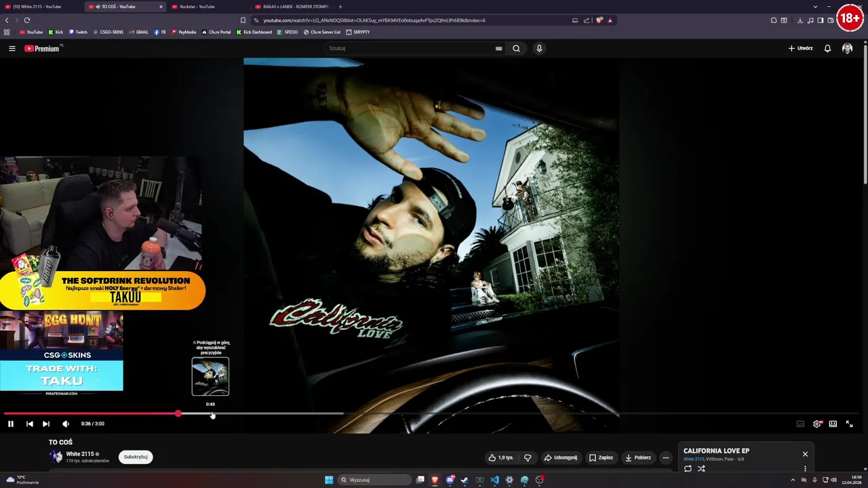This screenshot has width=868, height=488.
Task: Skip to the previous track
Action: click(x=29, y=424)
